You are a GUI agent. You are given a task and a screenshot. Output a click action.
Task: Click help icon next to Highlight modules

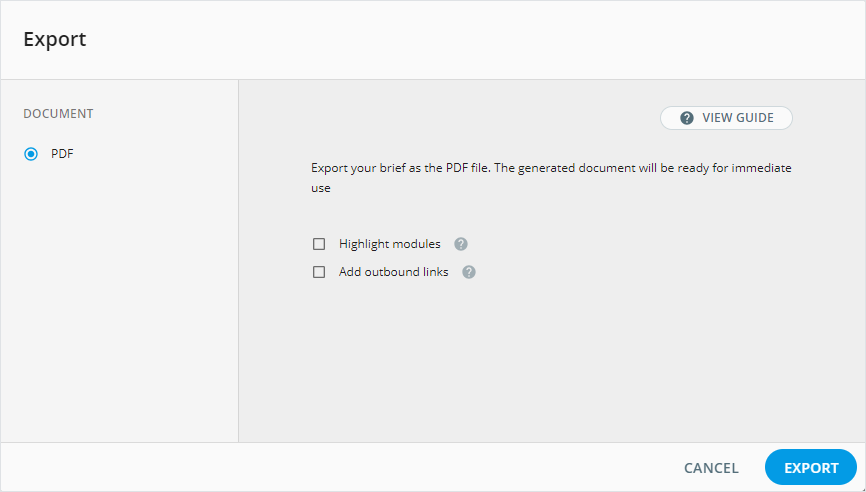click(461, 244)
